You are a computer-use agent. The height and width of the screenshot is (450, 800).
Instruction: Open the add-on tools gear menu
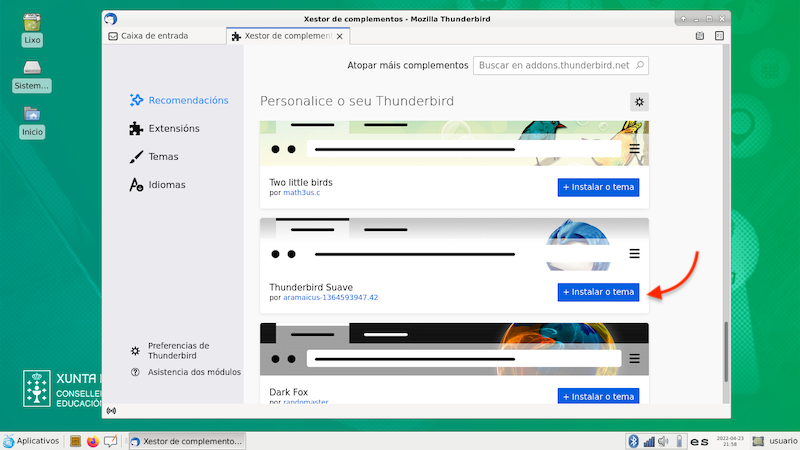[639, 102]
